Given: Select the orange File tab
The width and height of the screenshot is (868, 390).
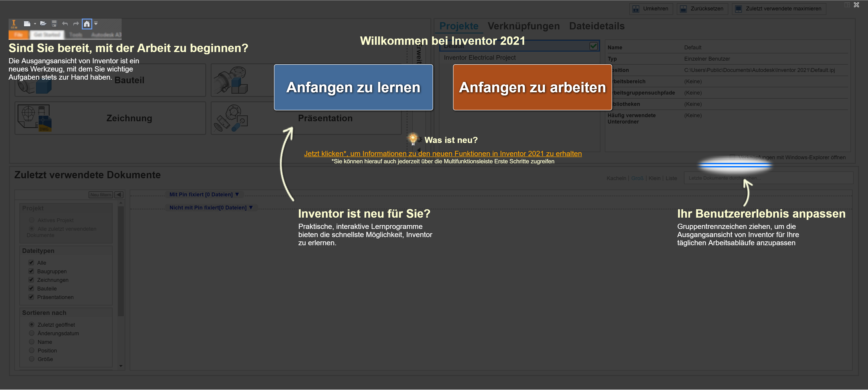Looking at the screenshot, I should (x=19, y=35).
